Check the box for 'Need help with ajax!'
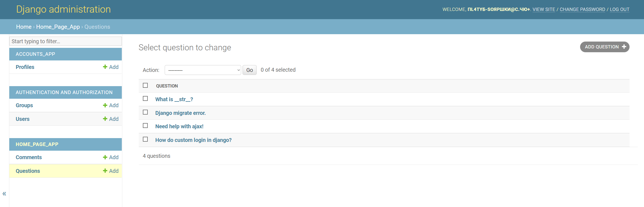The height and width of the screenshot is (207, 644). click(145, 126)
